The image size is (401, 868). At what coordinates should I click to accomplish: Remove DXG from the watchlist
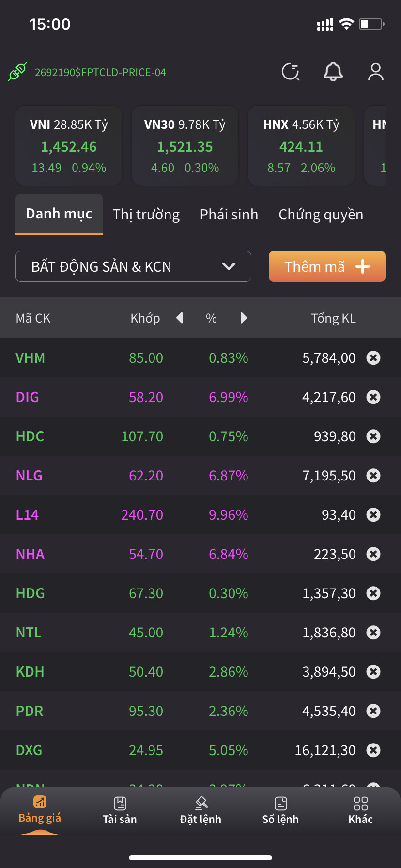pos(373,750)
